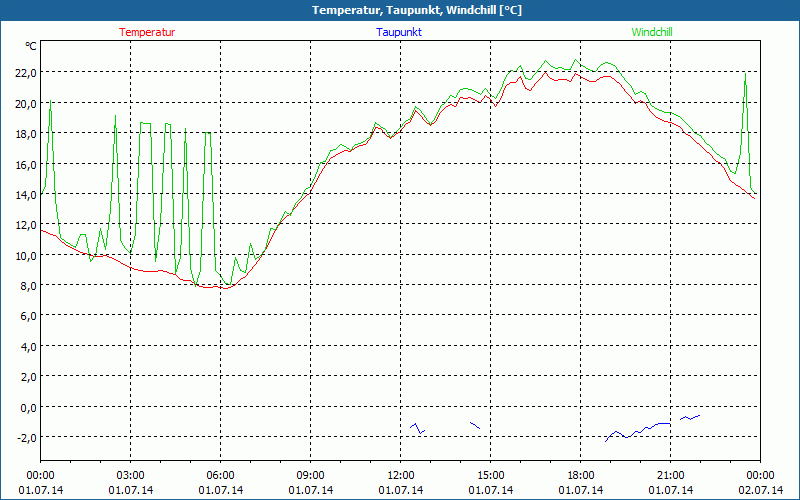Click the 00:00 01.07.14 start label

coord(41,483)
